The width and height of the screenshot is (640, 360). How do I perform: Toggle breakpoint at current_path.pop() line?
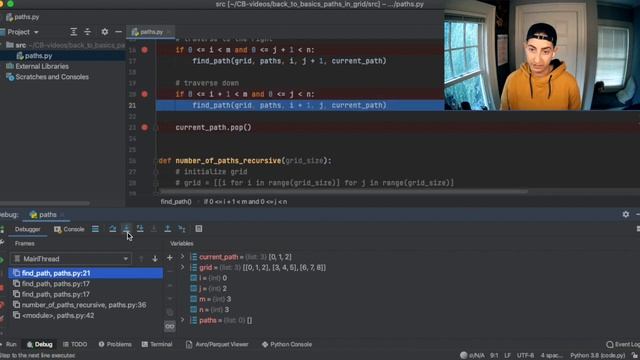point(144,127)
